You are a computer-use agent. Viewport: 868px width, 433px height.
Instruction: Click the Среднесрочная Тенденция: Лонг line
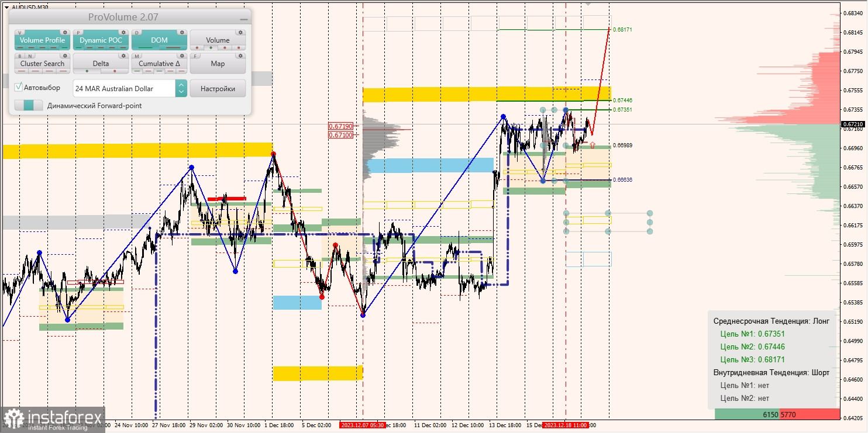click(771, 321)
